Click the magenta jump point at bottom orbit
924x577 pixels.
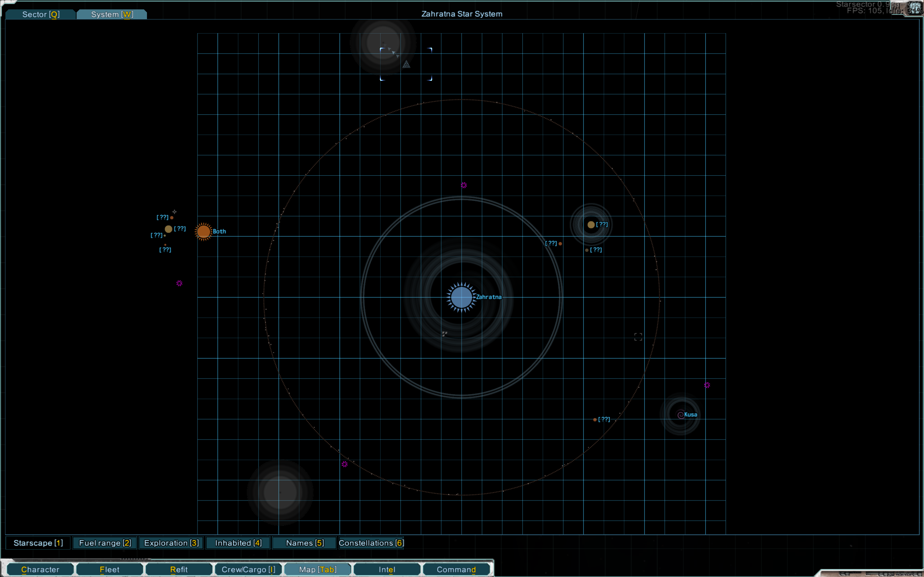click(x=344, y=464)
